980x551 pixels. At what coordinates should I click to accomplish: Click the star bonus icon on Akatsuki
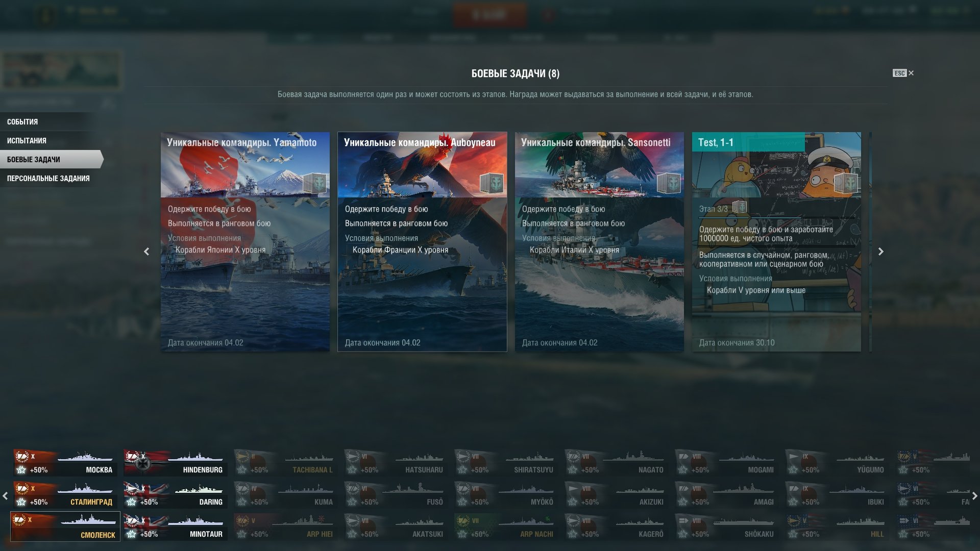[x=352, y=534]
